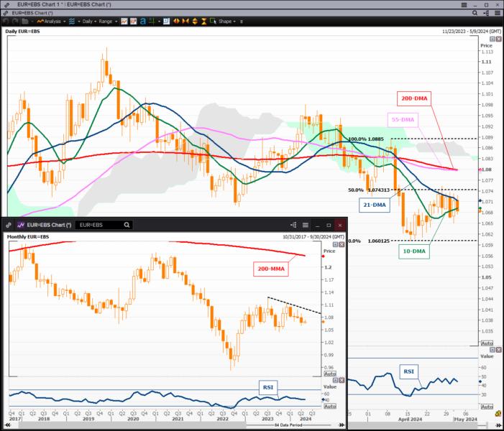Close the monthly RSI pane with X box
Viewport: 504px width, 431px height.
click(x=342, y=380)
